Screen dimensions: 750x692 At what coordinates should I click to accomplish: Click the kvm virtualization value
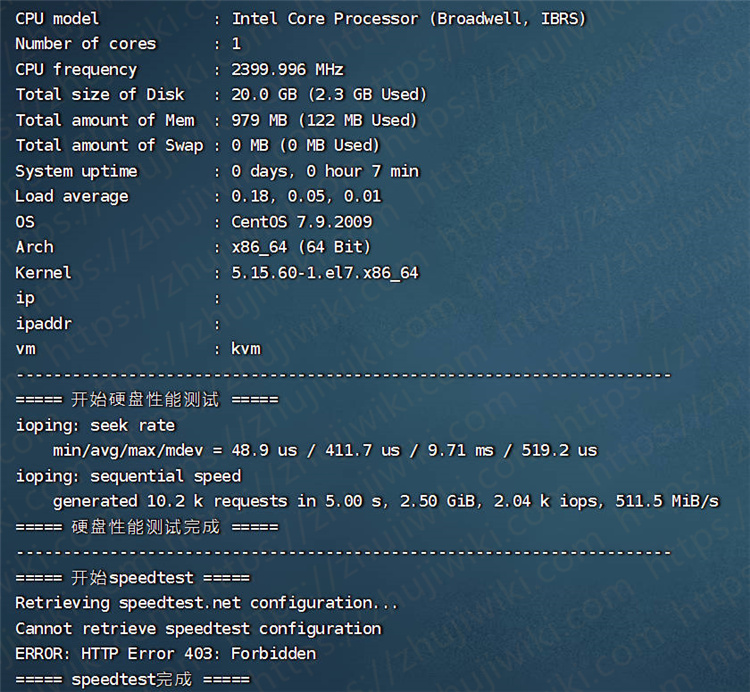[x=246, y=349]
